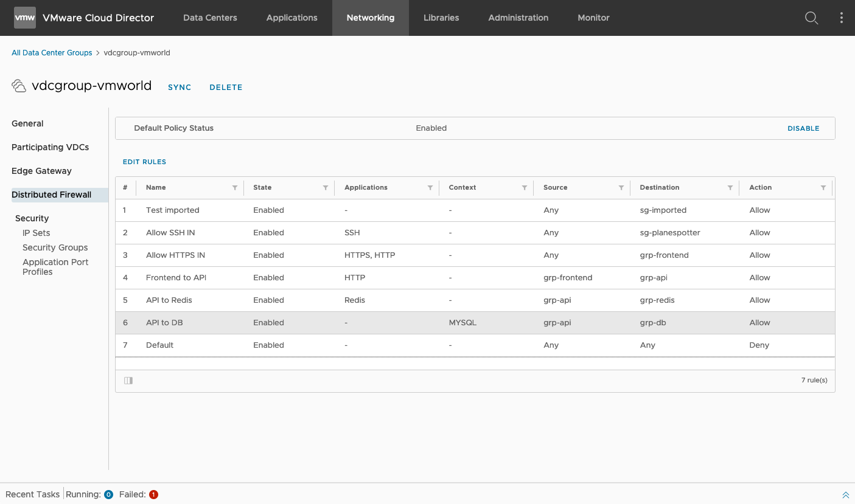
Task: Select Security Groups in the sidebar
Action: tap(55, 247)
